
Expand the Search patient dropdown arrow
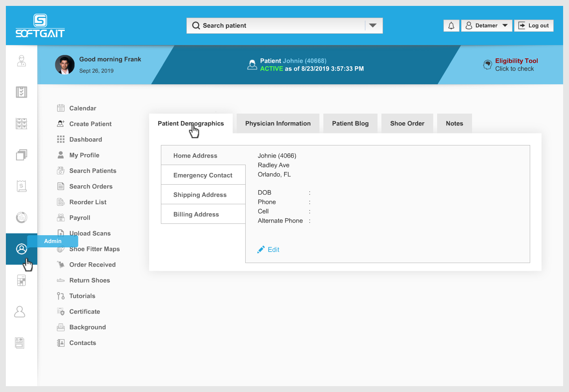[373, 25]
